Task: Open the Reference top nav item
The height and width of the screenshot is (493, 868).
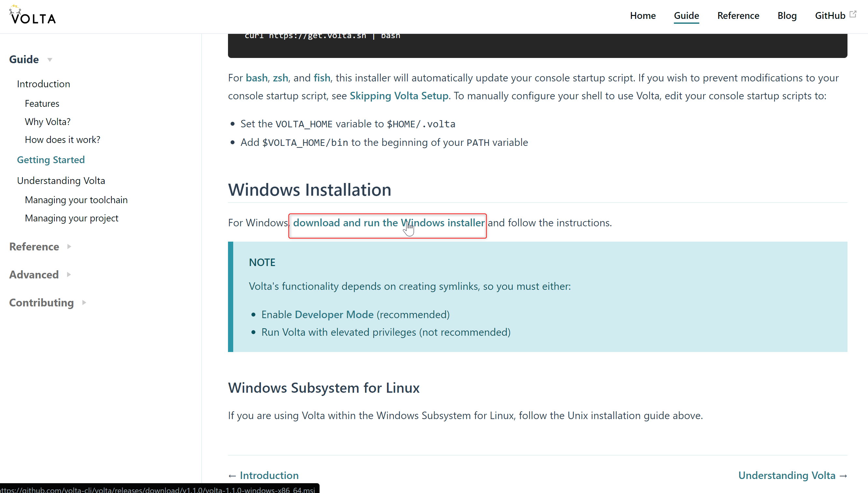Action: pos(738,16)
